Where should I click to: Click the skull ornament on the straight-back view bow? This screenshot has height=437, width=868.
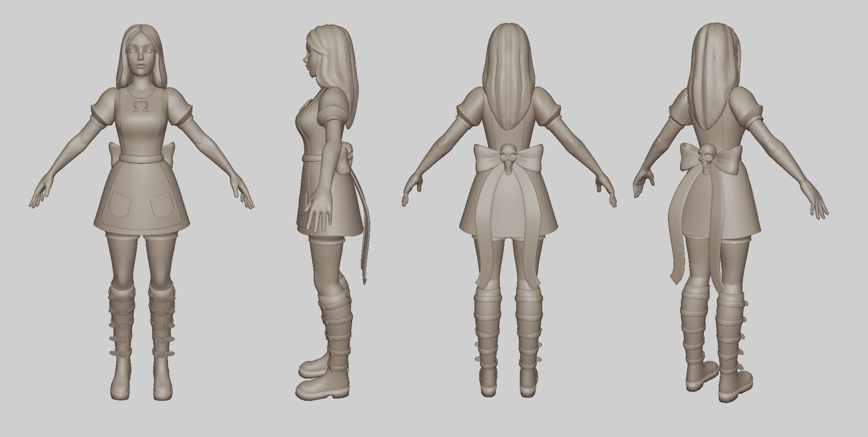point(509,158)
